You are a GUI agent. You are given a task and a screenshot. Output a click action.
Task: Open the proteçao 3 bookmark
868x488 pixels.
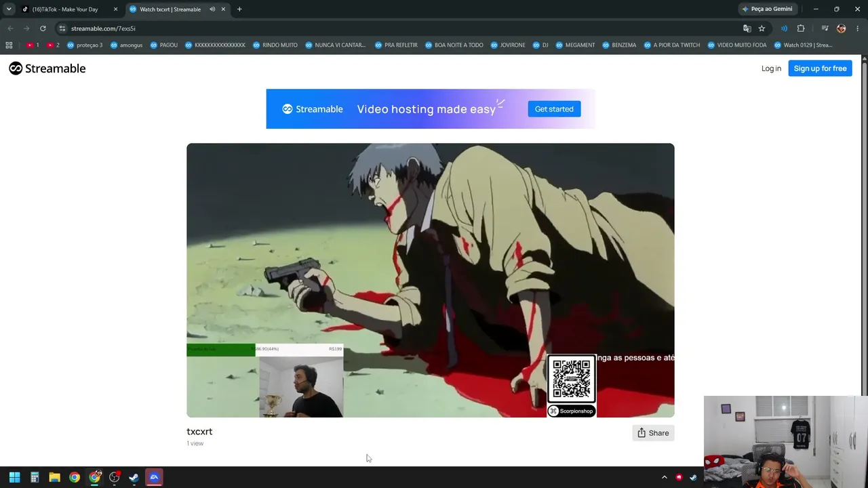[x=85, y=45]
